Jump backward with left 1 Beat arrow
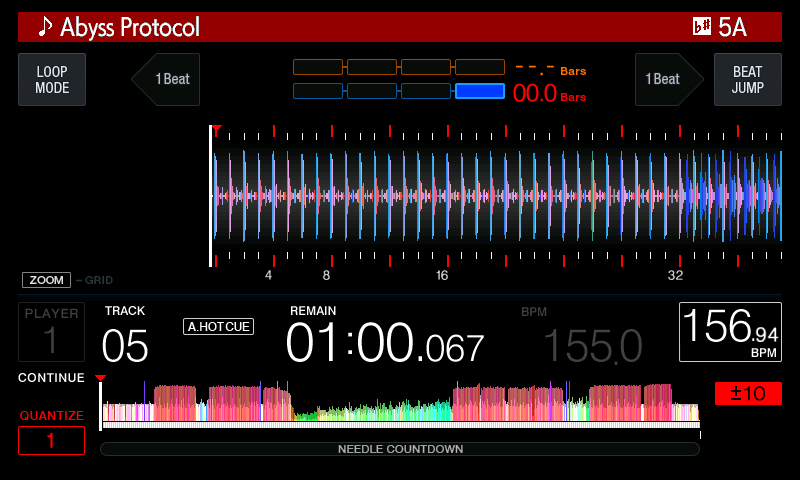Screen dimensions: 800x480 point(165,80)
